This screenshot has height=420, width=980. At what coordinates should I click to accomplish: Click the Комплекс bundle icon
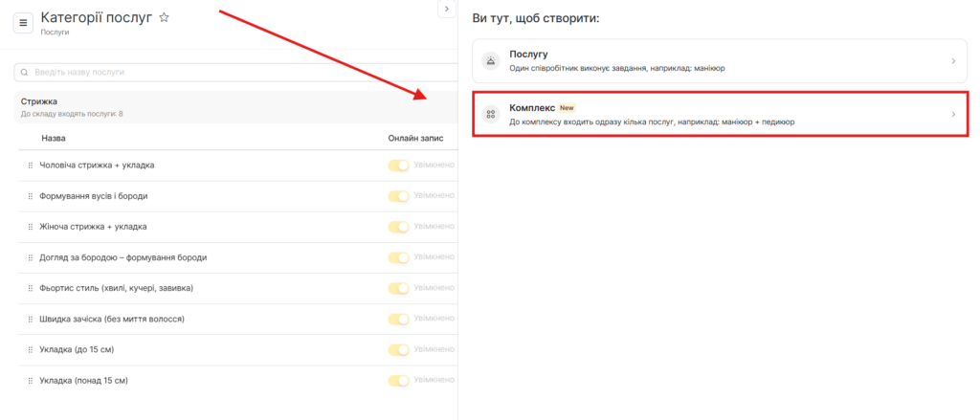[491, 115]
